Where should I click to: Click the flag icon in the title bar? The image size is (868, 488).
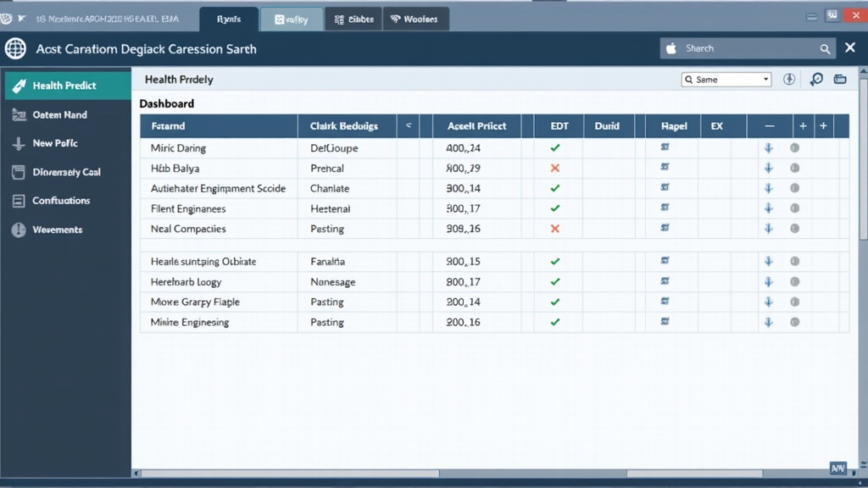pos(22,19)
